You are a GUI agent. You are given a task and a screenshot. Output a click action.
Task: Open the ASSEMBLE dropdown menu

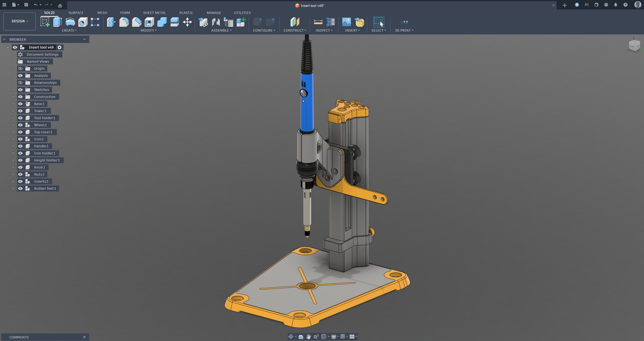pyautogui.click(x=221, y=30)
